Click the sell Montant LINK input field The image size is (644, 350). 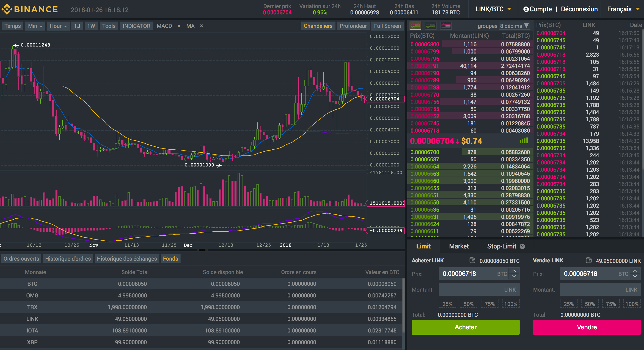600,289
